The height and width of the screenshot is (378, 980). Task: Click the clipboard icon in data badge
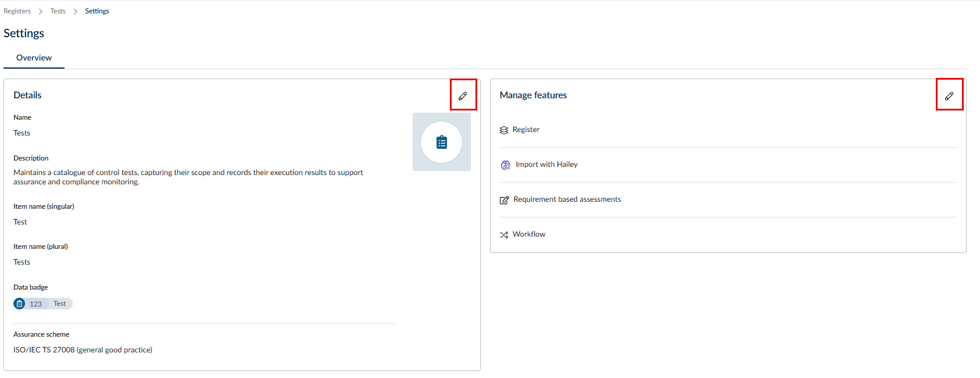pyautogui.click(x=19, y=304)
